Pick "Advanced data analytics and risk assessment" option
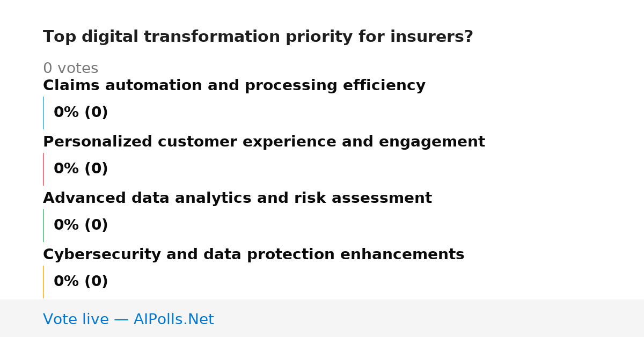Image resolution: width=644 pixels, height=337 pixels. coord(237,199)
